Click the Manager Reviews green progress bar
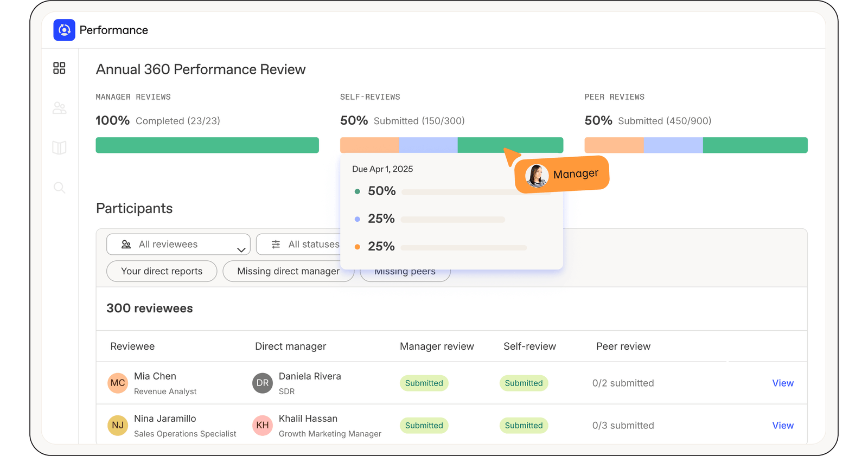This screenshot has height=456, width=868. [207, 145]
